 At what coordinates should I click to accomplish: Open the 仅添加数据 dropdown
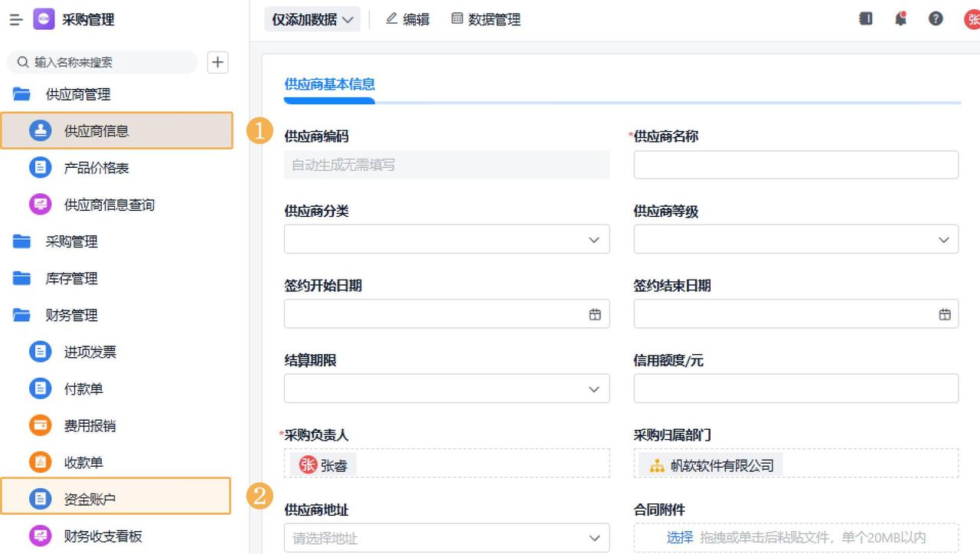(312, 19)
